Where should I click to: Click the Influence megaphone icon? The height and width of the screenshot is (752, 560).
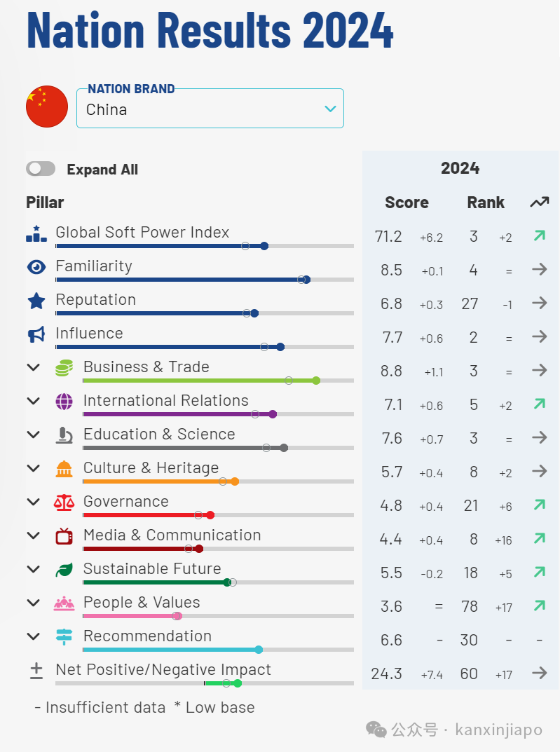tap(36, 334)
